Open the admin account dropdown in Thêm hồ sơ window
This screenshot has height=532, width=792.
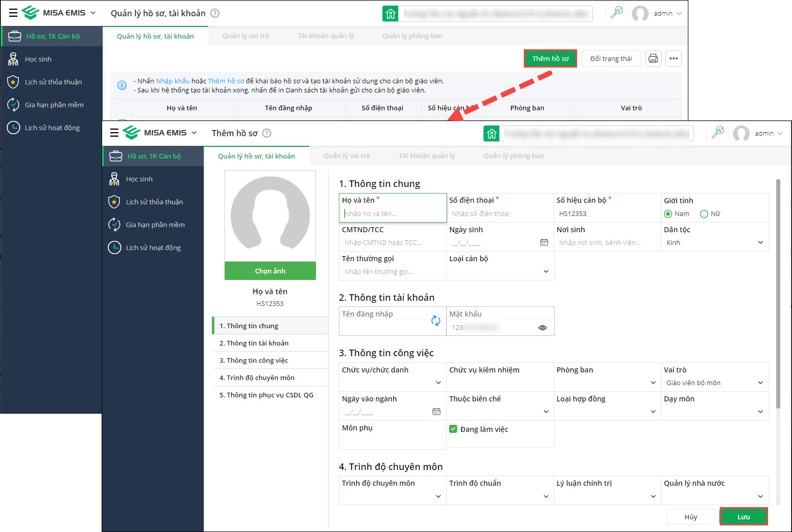[769, 134]
